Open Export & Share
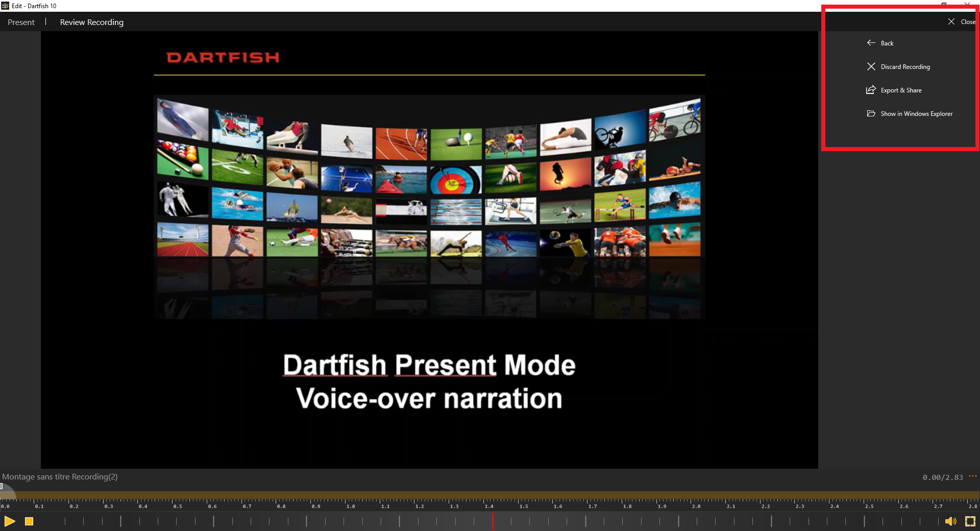Image resolution: width=980 pixels, height=531 pixels. point(894,90)
